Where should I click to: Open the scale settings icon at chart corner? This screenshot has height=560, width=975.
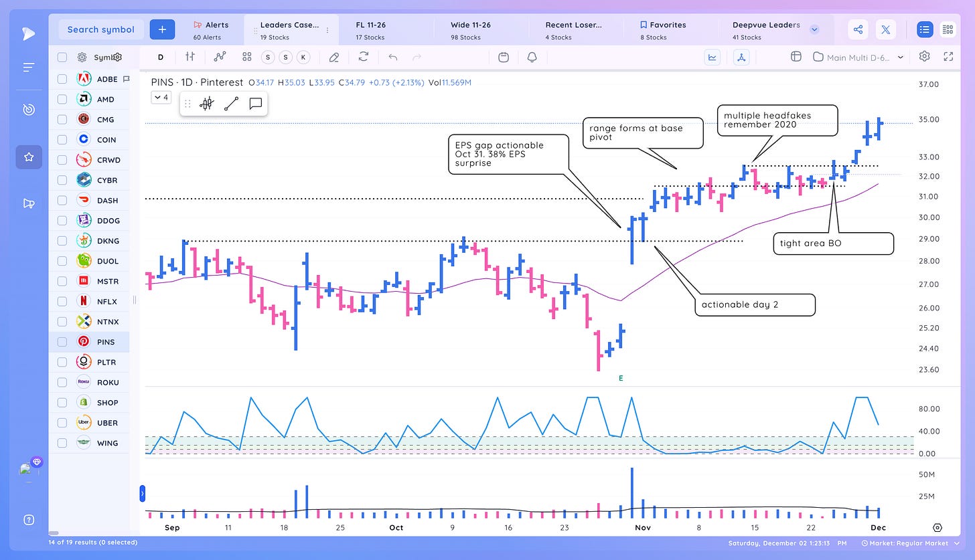(x=937, y=528)
